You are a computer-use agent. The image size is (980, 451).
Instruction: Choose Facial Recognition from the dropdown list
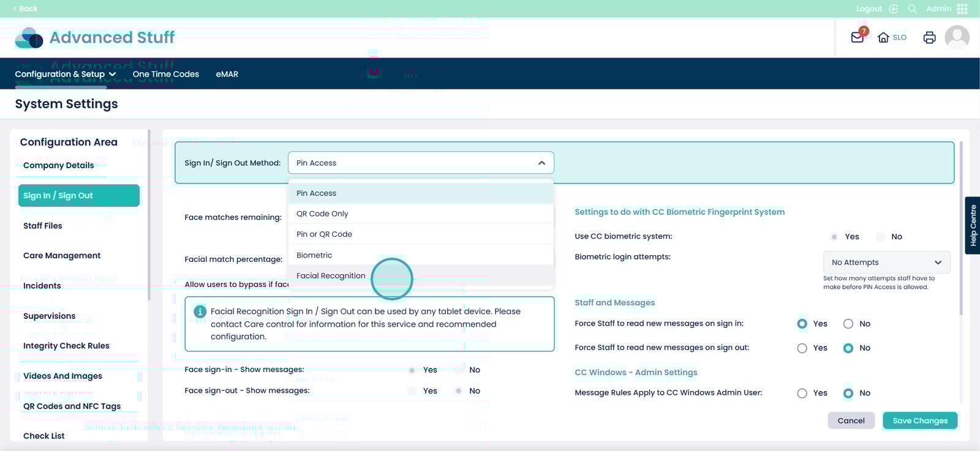[x=331, y=276]
